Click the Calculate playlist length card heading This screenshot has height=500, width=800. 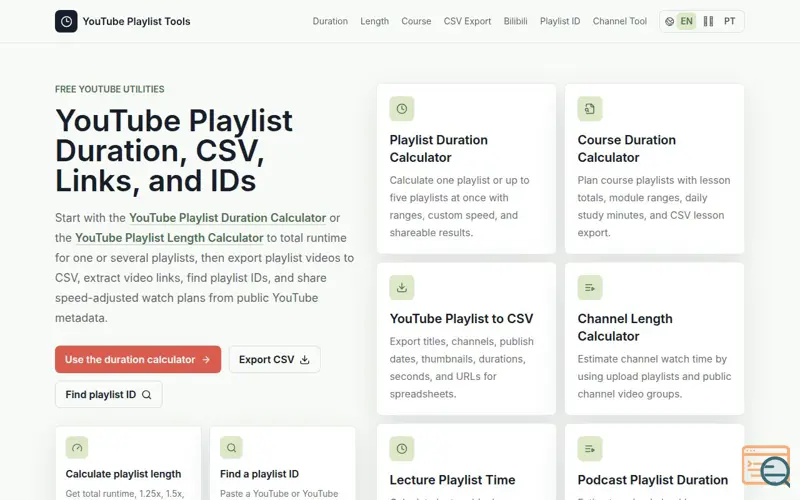point(123,474)
